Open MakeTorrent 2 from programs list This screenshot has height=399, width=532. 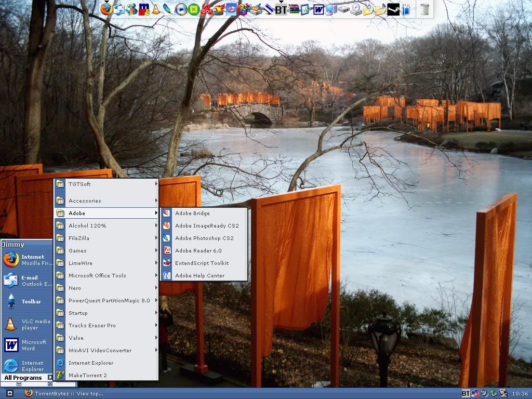tap(87, 375)
